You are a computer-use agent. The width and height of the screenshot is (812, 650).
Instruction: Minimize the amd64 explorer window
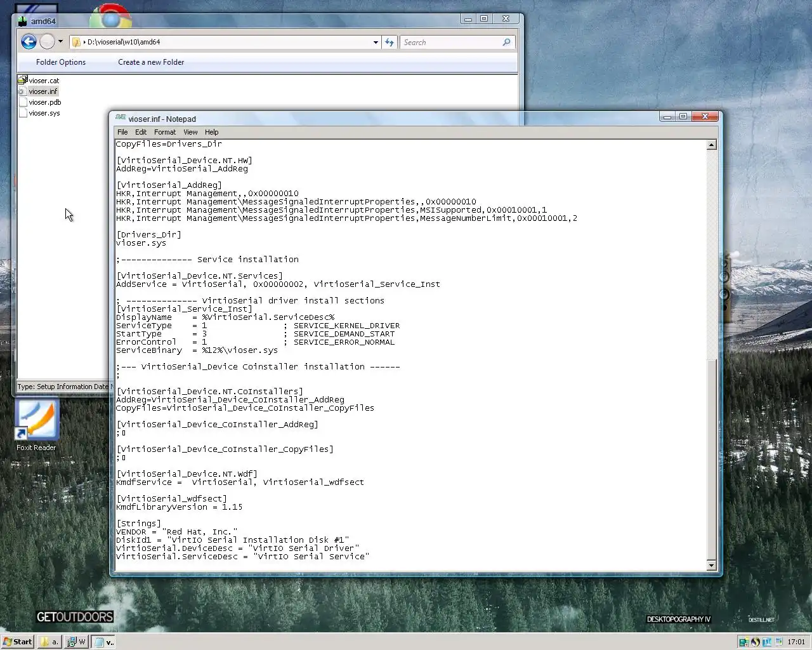coord(468,19)
